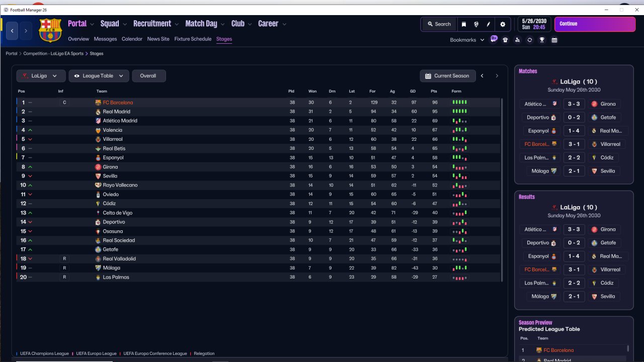Show the previous season with left chevron
The image size is (644, 362).
(482, 76)
